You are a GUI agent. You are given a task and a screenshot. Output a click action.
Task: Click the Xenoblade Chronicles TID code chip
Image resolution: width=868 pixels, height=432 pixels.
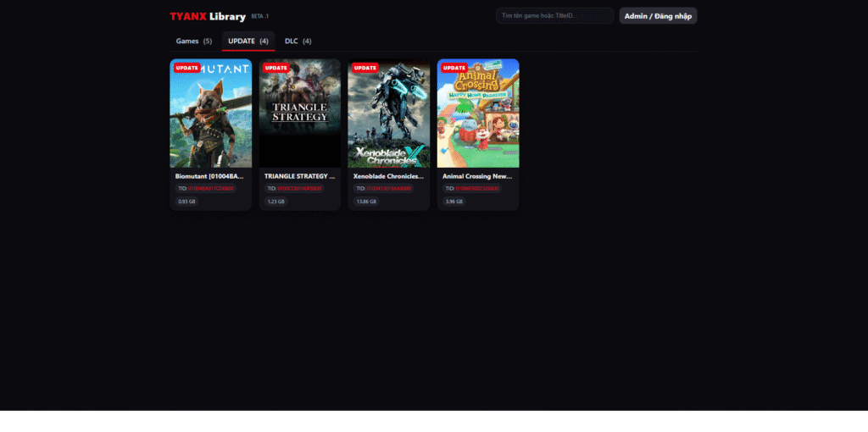tap(384, 188)
